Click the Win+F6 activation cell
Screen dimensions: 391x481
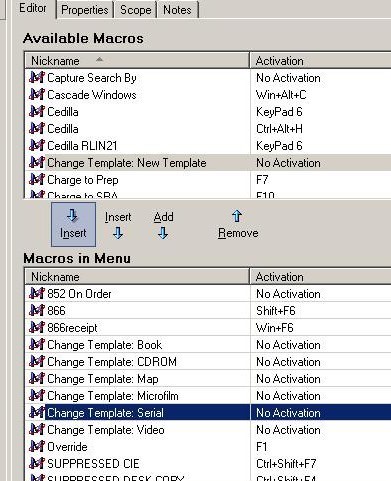(275, 328)
